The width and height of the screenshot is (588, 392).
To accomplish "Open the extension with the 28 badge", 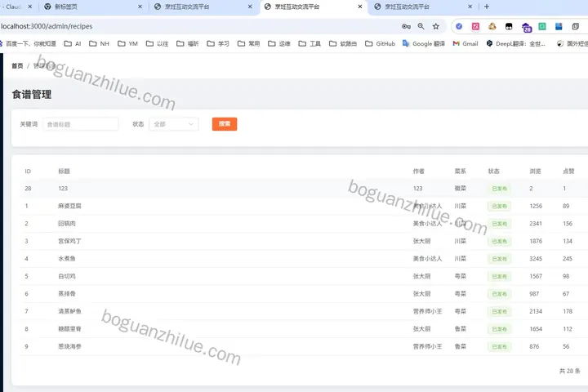I will point(526,27).
